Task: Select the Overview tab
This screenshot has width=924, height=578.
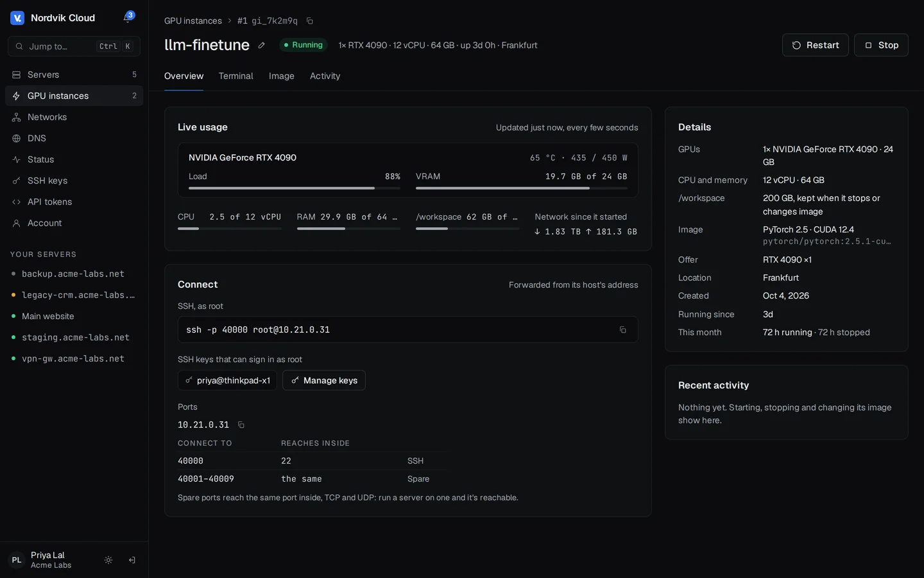Action: 184,76
